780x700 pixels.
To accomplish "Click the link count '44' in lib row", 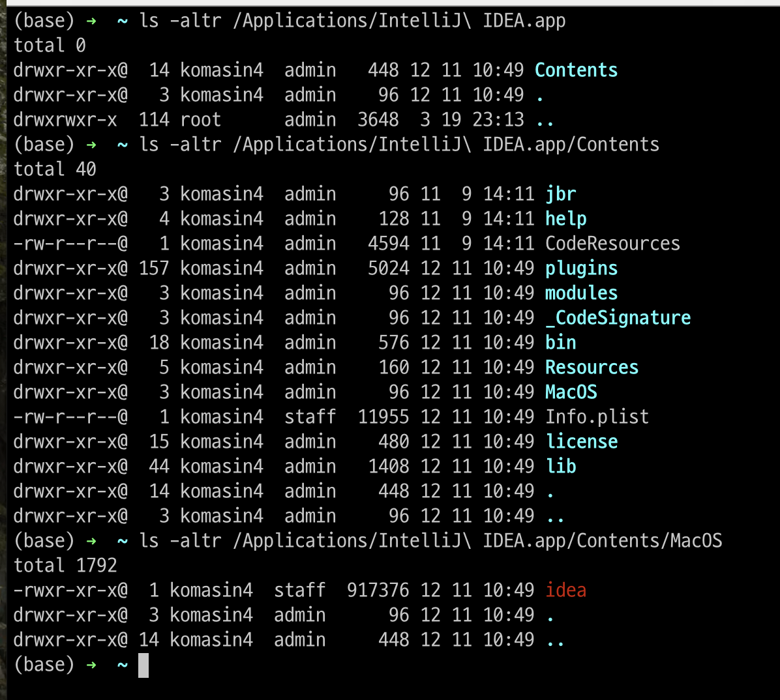I will point(159,466).
